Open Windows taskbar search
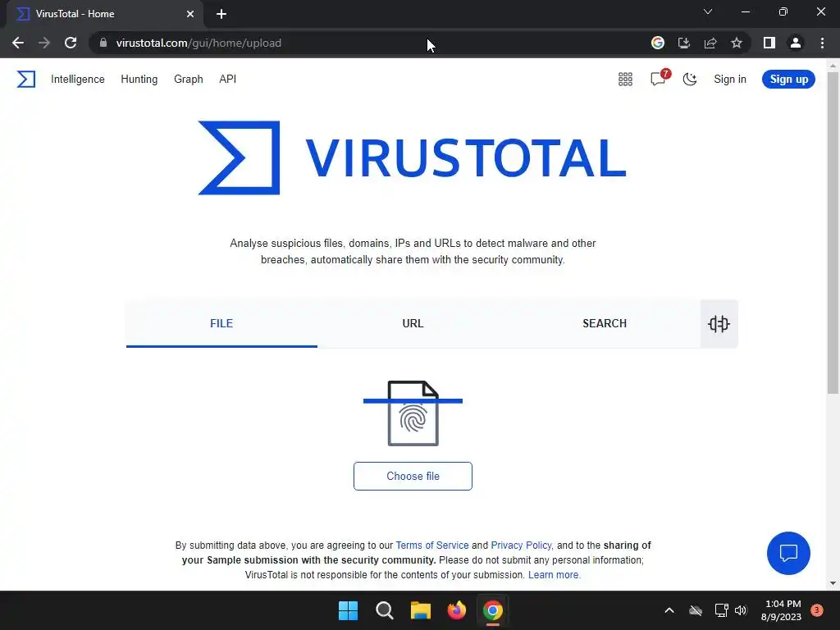 [385, 610]
